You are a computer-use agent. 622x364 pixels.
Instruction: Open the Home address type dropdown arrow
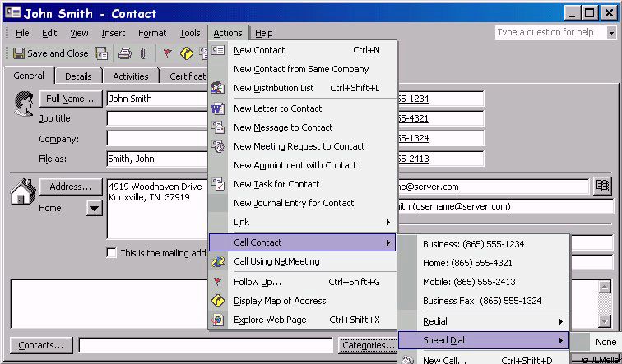(95, 208)
